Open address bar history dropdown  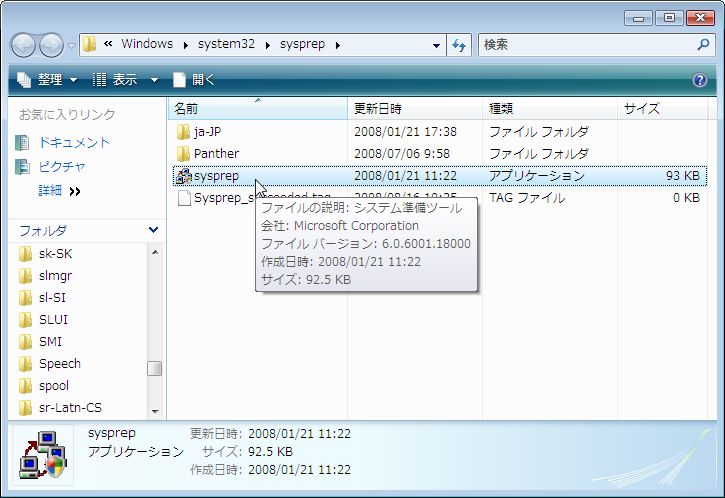436,45
